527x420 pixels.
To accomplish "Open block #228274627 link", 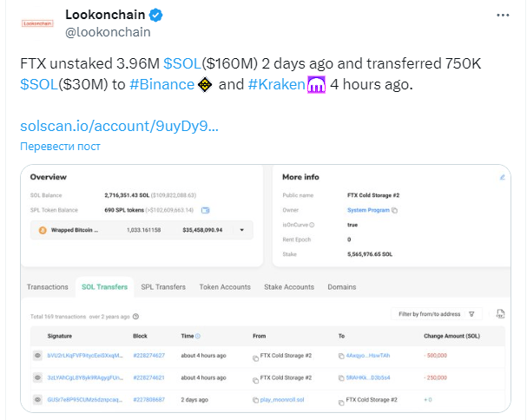I will (148, 356).
